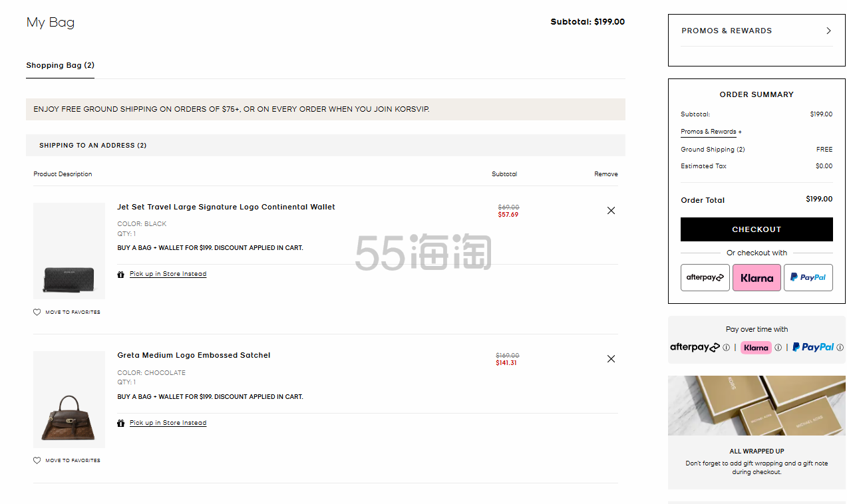The width and height of the screenshot is (847, 504).
Task: Click the satchel struck-through price $169.00
Action: point(508,356)
